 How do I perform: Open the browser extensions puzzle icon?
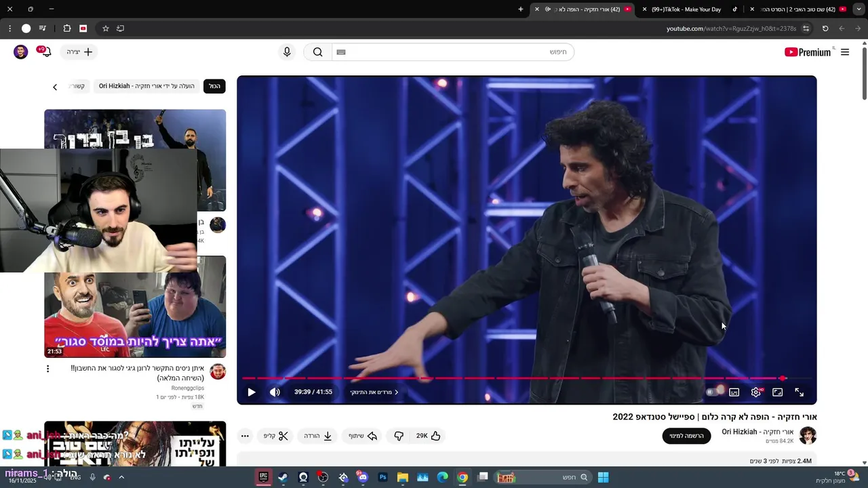(67, 28)
